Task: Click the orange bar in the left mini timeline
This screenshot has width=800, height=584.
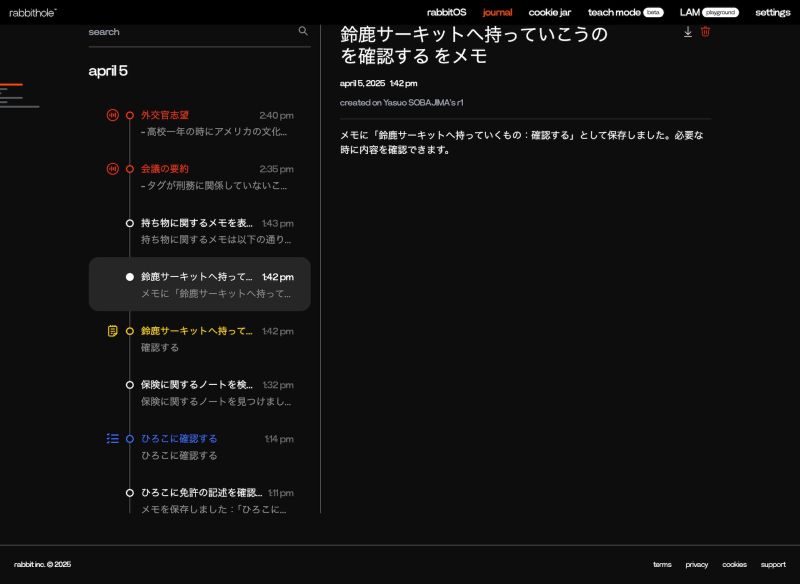Action: [11, 85]
